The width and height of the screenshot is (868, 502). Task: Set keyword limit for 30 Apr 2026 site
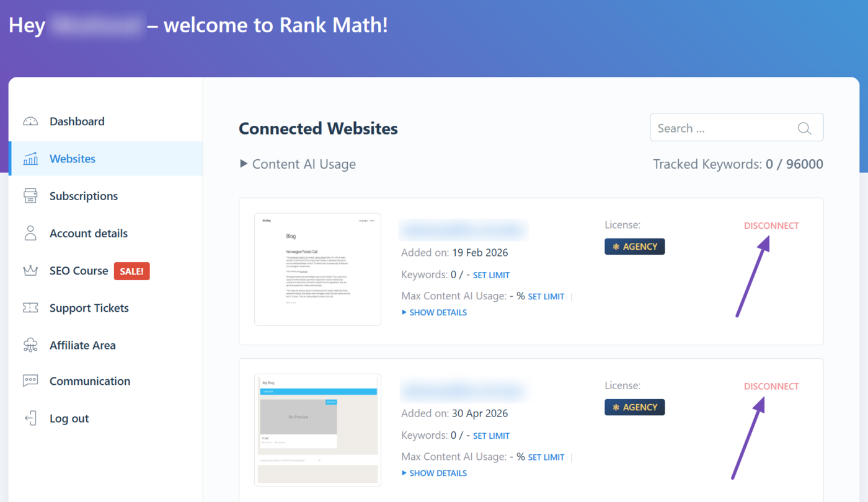tap(491, 436)
